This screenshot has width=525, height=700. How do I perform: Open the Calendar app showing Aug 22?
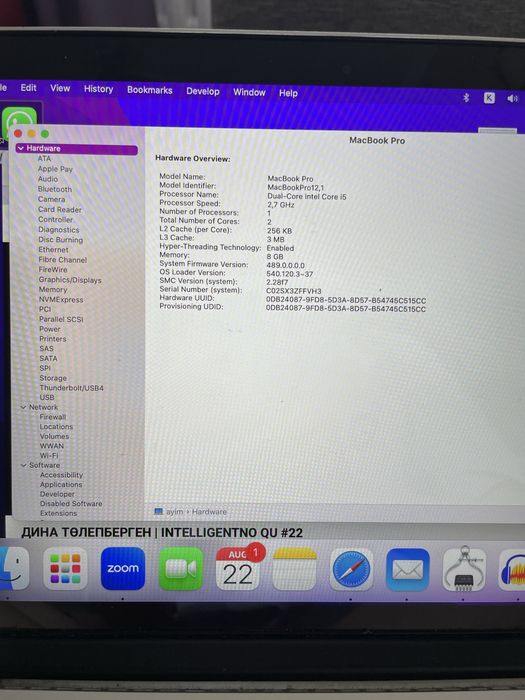click(238, 569)
